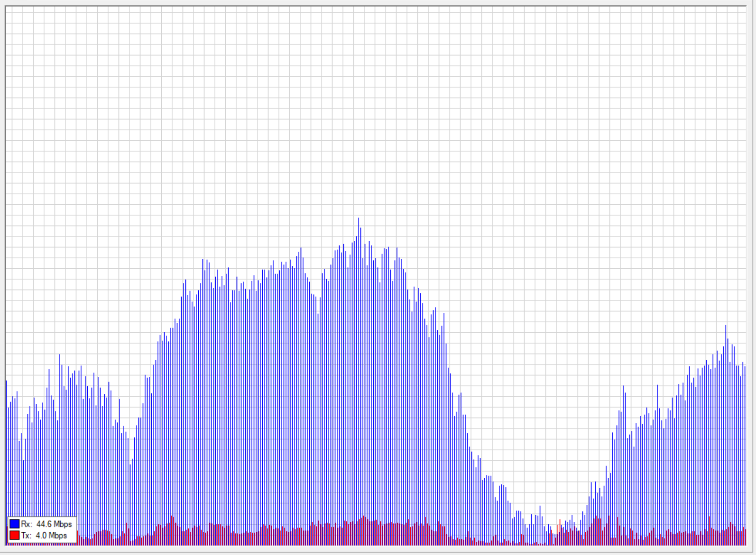Select the "Rx: 44.6 Mbps" legend label

[46, 524]
